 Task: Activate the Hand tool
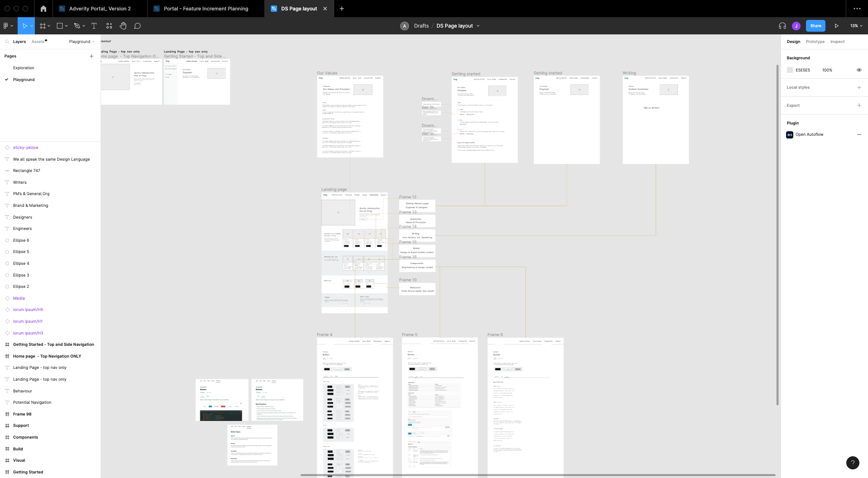pyautogui.click(x=123, y=26)
